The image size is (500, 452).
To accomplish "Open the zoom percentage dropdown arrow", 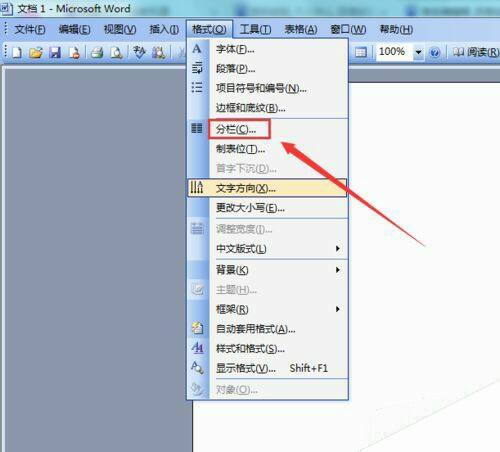I will click(x=418, y=52).
